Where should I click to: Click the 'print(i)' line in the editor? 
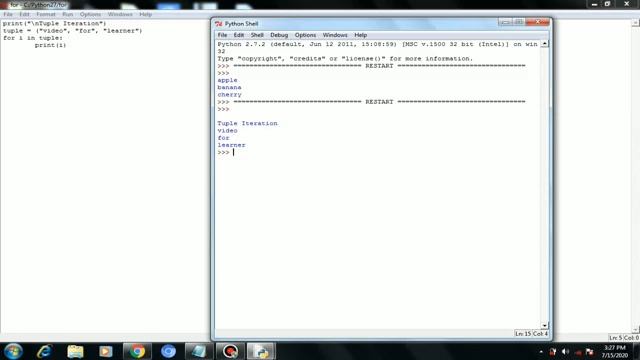(x=50, y=45)
